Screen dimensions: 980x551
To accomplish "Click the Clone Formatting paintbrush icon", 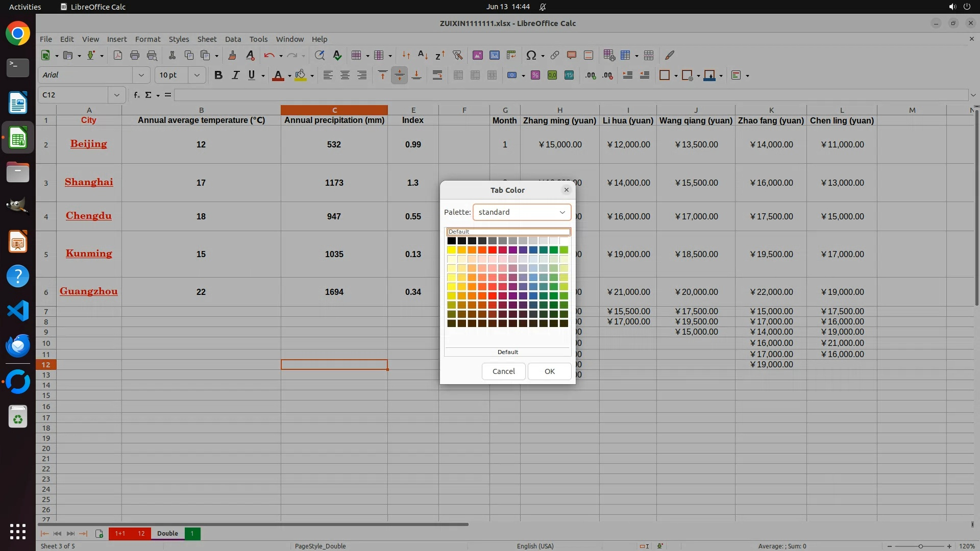I will tap(232, 55).
